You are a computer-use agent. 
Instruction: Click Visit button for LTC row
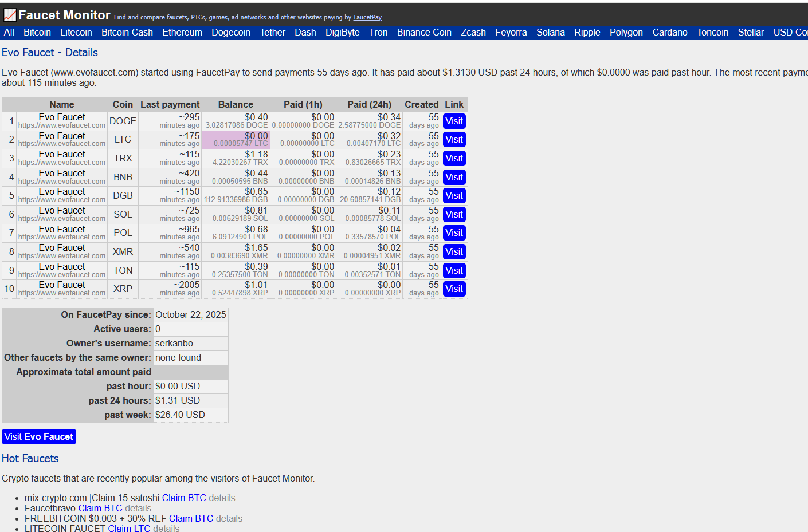point(454,140)
